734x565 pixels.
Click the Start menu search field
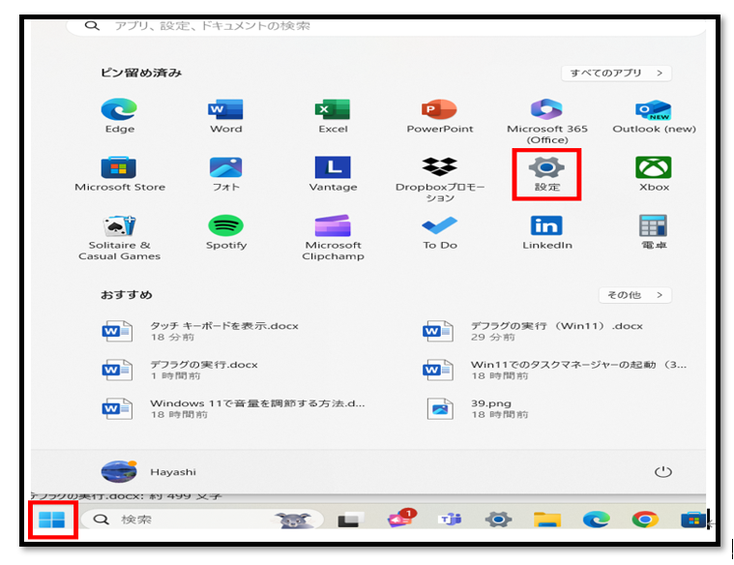pos(387,26)
